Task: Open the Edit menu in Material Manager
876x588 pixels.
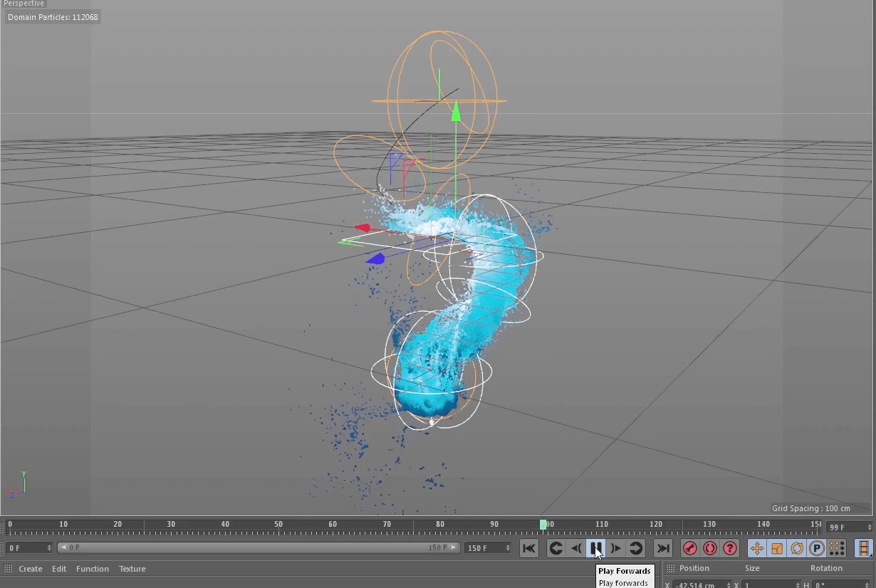Action: point(59,569)
